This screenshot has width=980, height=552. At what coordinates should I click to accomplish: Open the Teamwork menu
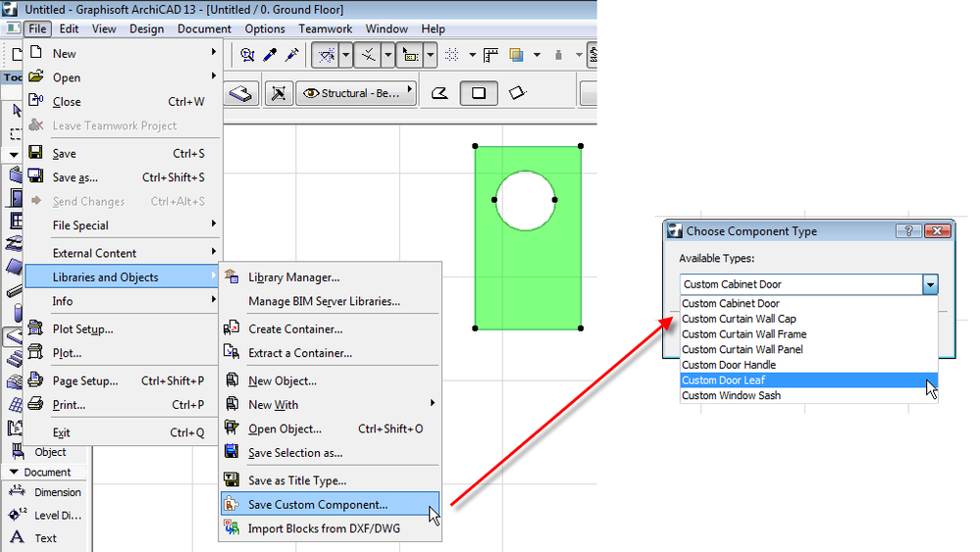coord(325,28)
